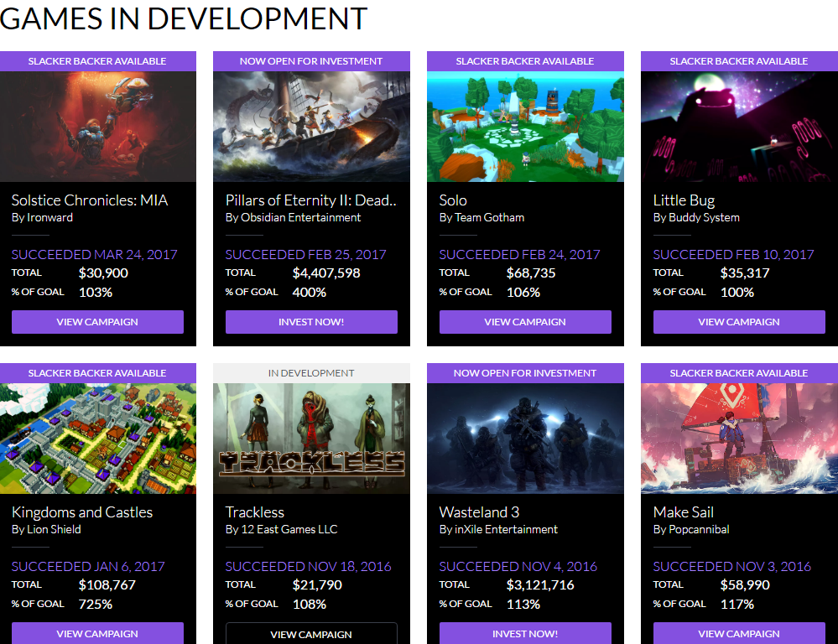Select the Trackless game title
The width and height of the screenshot is (838, 644).
click(255, 512)
